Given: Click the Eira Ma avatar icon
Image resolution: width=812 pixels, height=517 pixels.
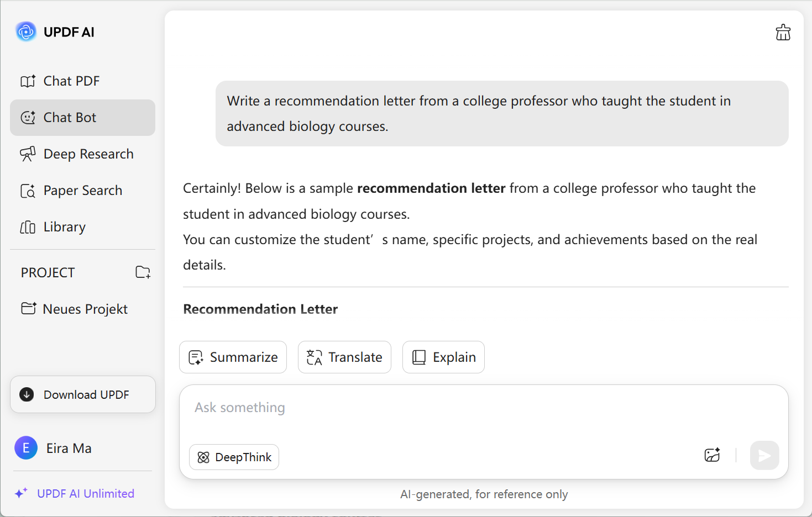Looking at the screenshot, I should click(x=26, y=448).
